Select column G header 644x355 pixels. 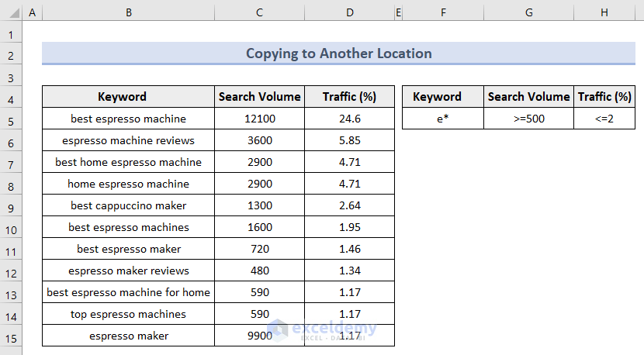click(528, 12)
